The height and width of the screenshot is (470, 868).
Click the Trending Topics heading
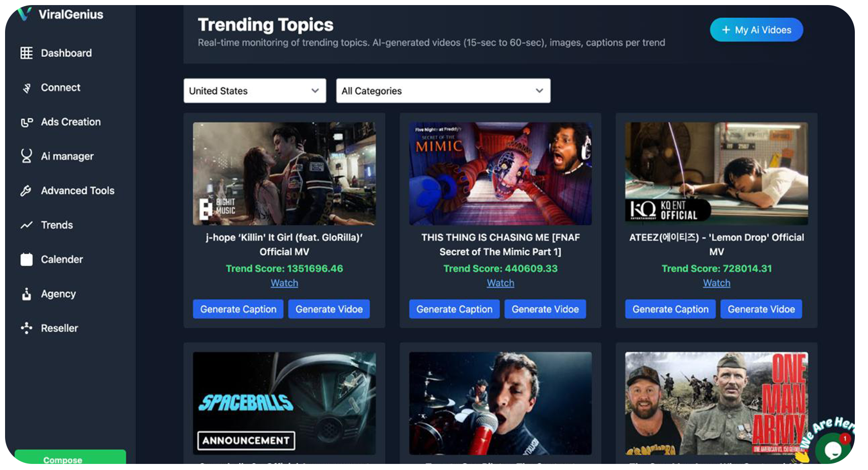click(265, 25)
